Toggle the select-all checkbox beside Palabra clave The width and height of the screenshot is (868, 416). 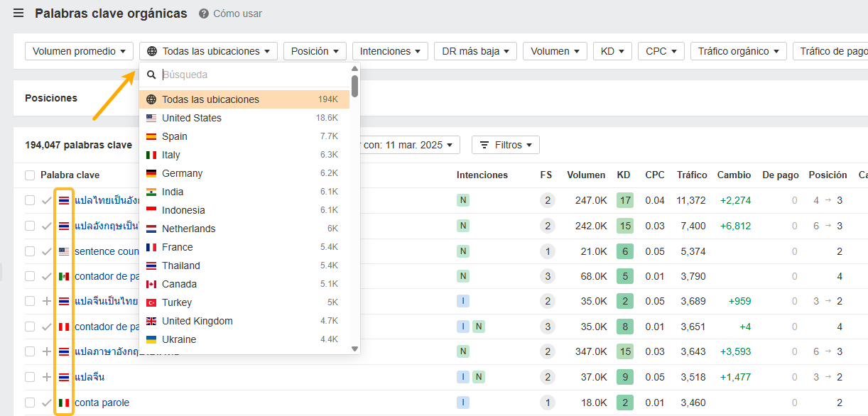click(30, 175)
